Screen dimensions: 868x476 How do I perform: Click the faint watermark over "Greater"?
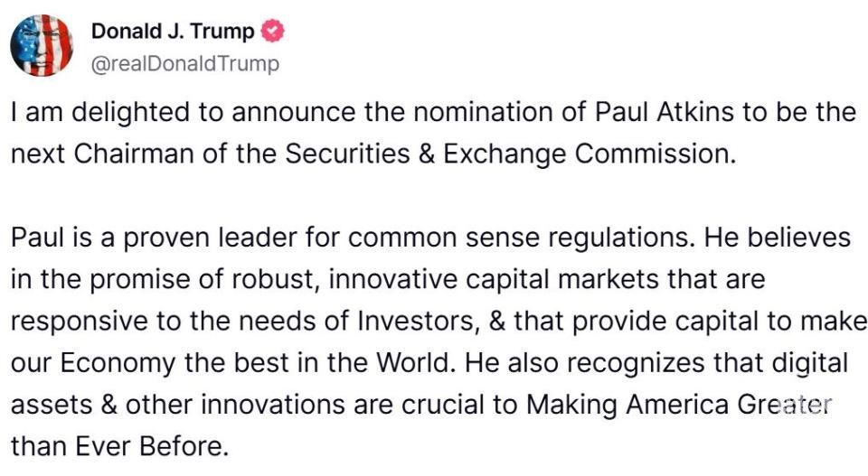[799, 406]
